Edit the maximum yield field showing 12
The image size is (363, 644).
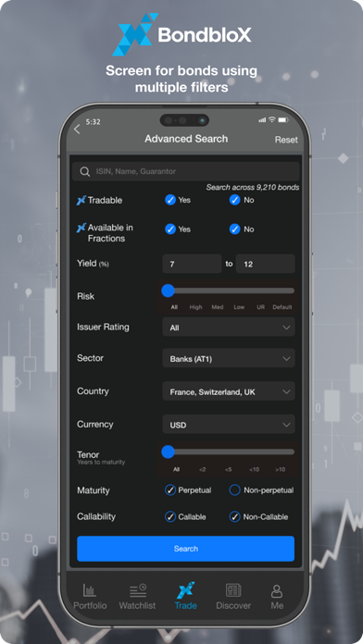[266, 264]
